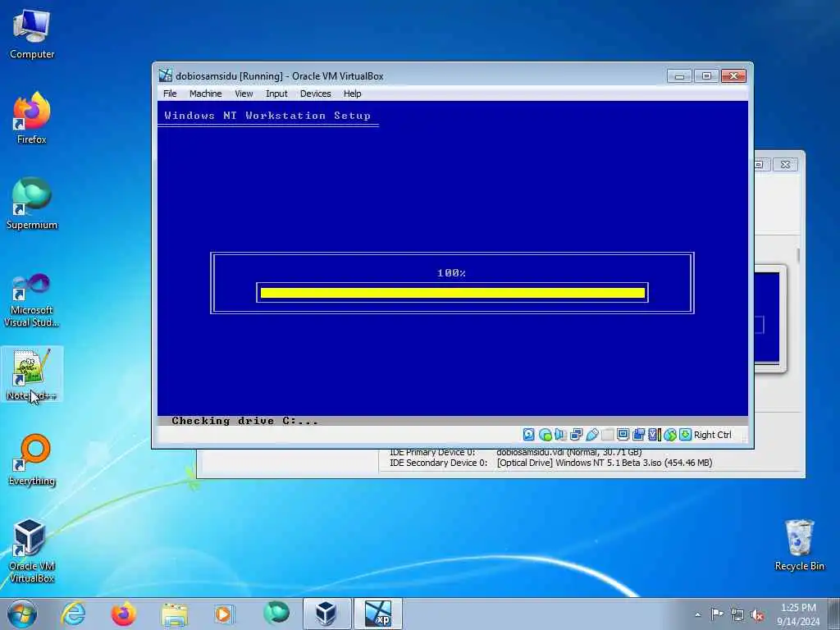Open the clock showing 1:25 PM
Screen dimensions: 840x630
(798, 614)
